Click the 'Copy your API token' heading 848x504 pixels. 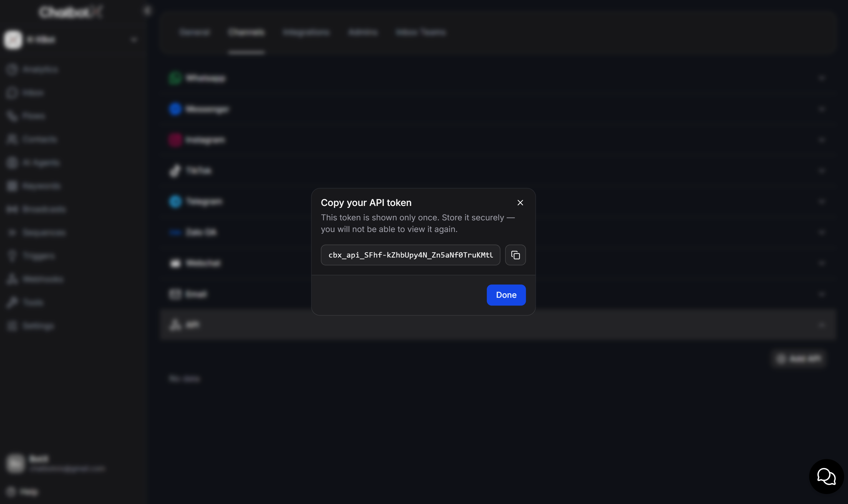pyautogui.click(x=366, y=203)
